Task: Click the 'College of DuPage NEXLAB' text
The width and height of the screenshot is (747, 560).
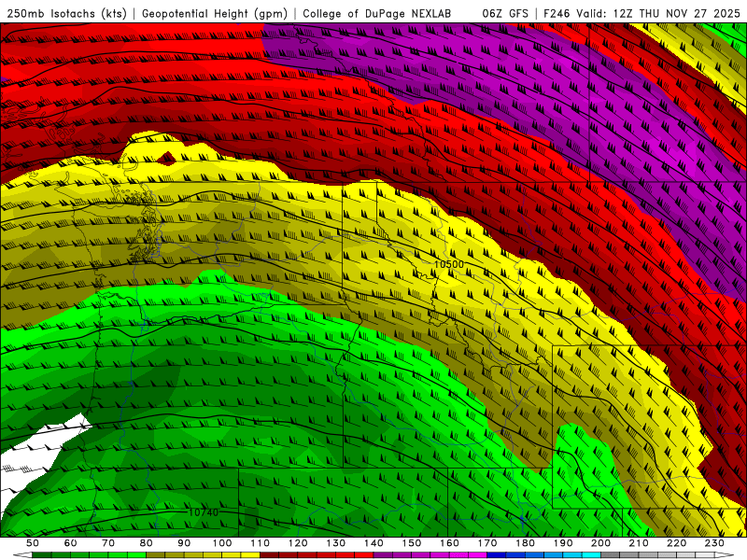Action: pos(376,13)
